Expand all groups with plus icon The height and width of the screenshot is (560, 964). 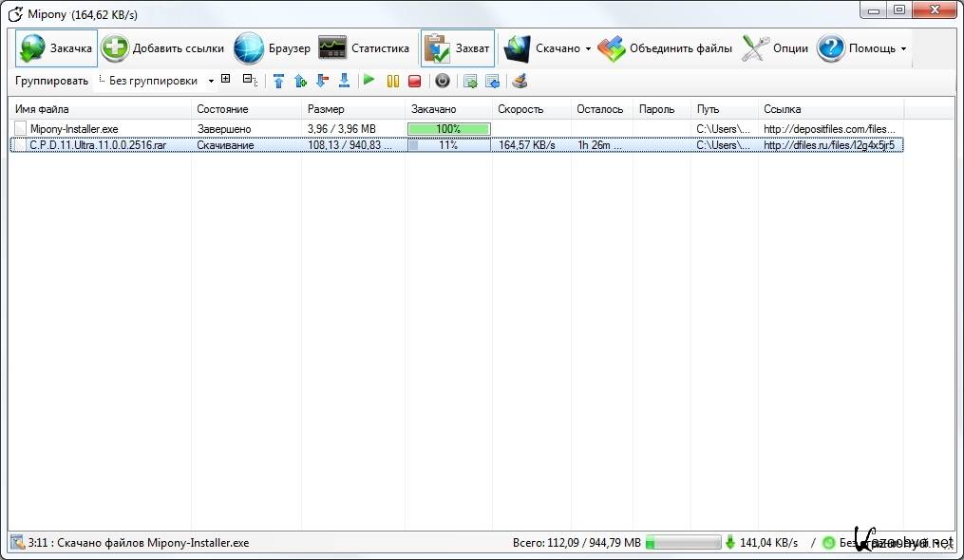[225, 80]
